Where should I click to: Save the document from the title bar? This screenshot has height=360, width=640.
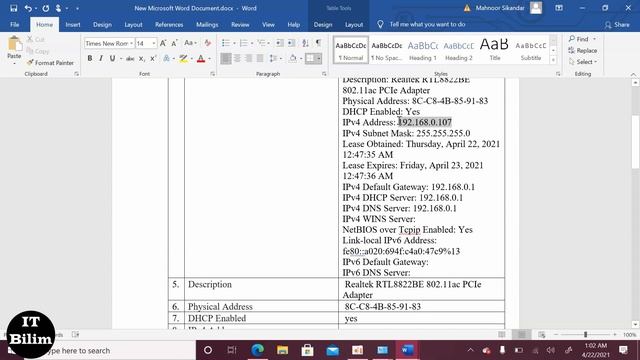[x=13, y=8]
